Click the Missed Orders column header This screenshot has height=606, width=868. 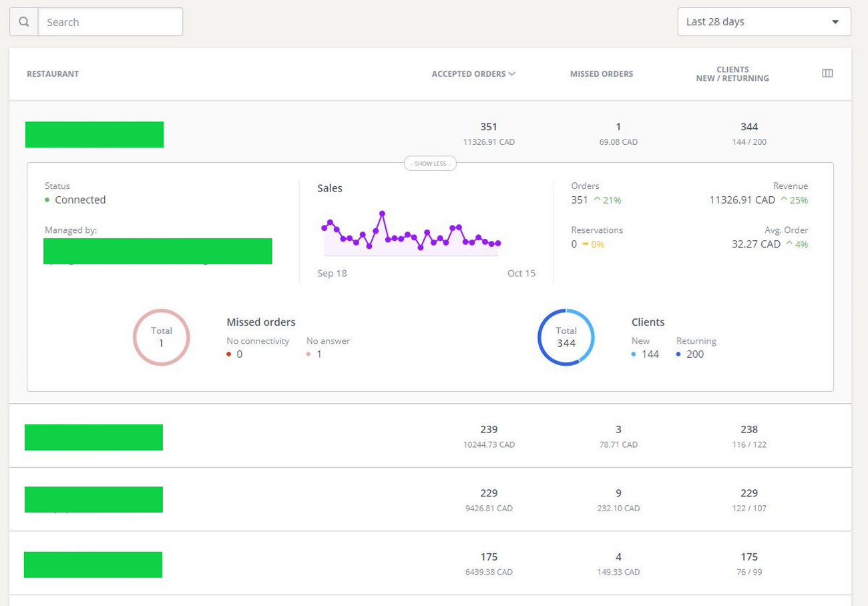tap(601, 74)
